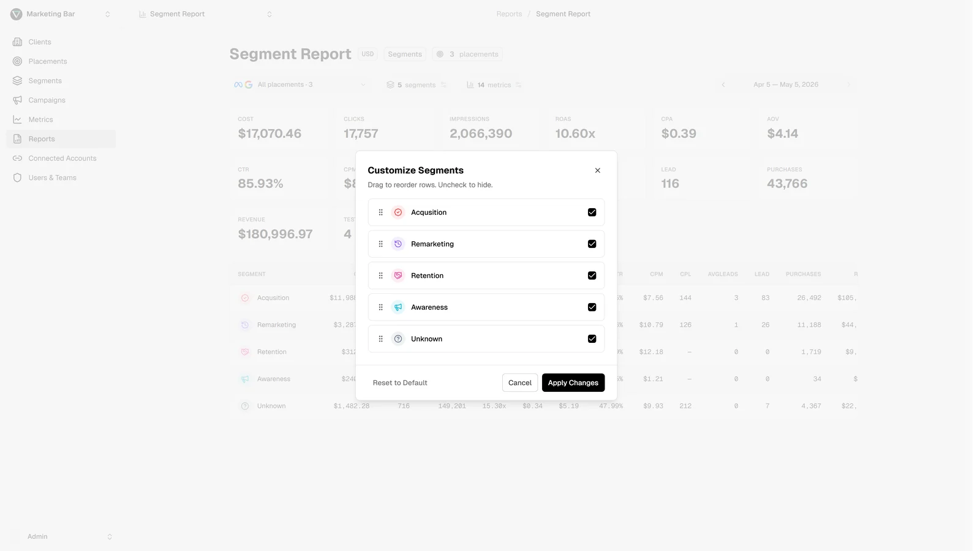The image size is (980, 551).
Task: Click the Awareness drag handle in dialog
Action: (380, 307)
